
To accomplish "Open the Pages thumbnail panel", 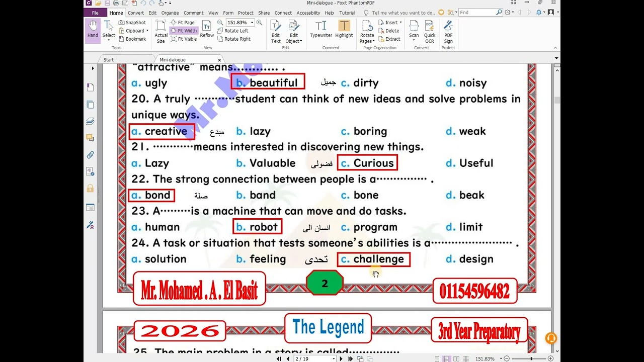I will click(x=91, y=105).
